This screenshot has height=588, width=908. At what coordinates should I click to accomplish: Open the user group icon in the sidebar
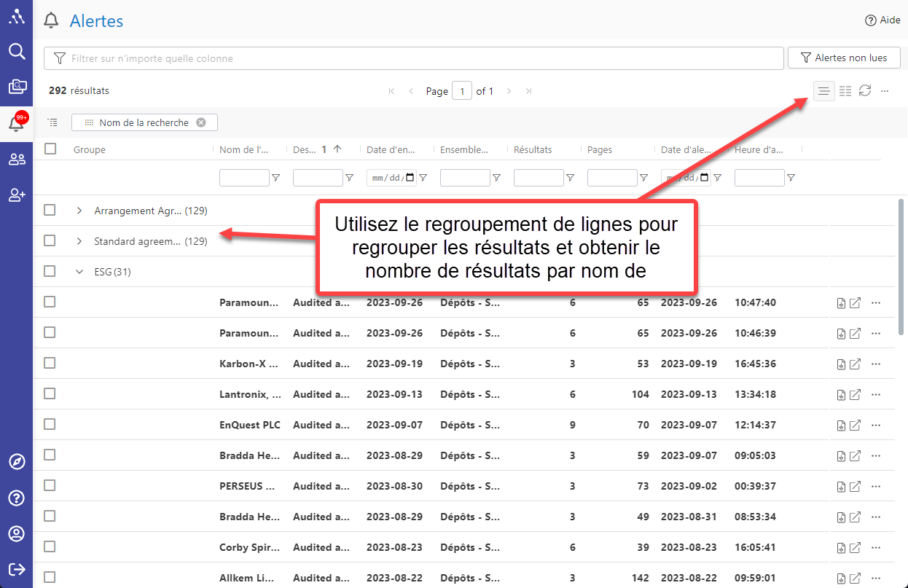pyautogui.click(x=16, y=160)
